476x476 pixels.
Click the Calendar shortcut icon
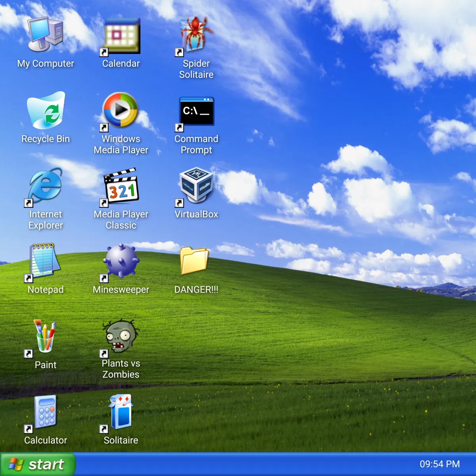121,36
